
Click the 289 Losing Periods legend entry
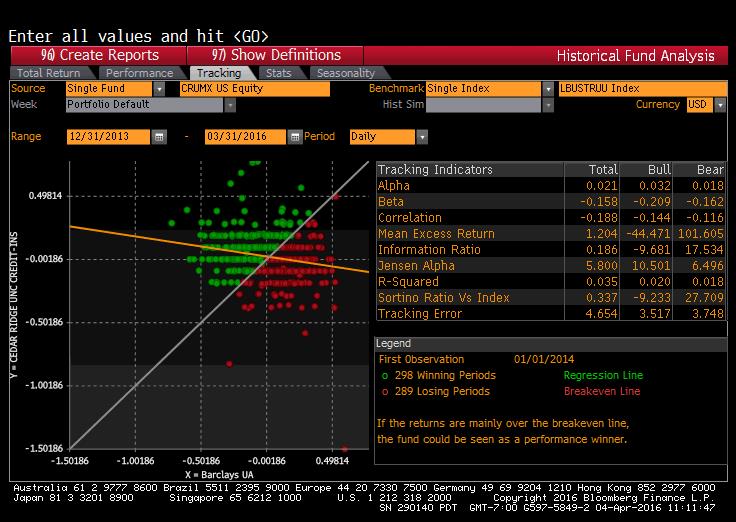point(442,392)
